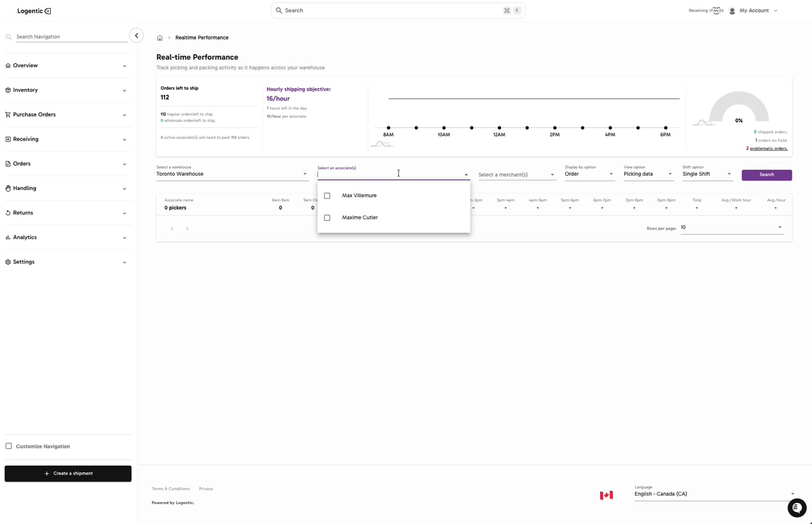This screenshot has width=812, height=524.
Task: Click the home breadcrumb icon
Action: pos(160,38)
